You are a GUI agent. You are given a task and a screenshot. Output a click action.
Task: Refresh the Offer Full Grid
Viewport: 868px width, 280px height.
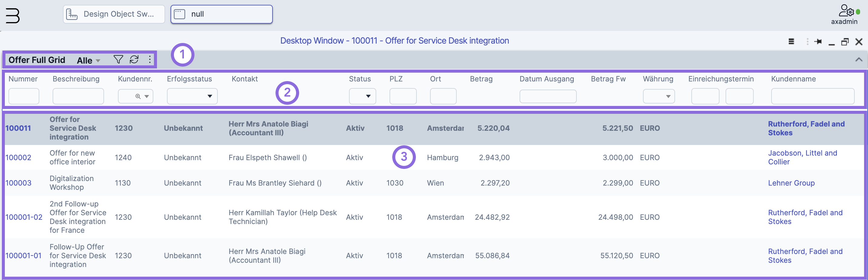tap(134, 59)
